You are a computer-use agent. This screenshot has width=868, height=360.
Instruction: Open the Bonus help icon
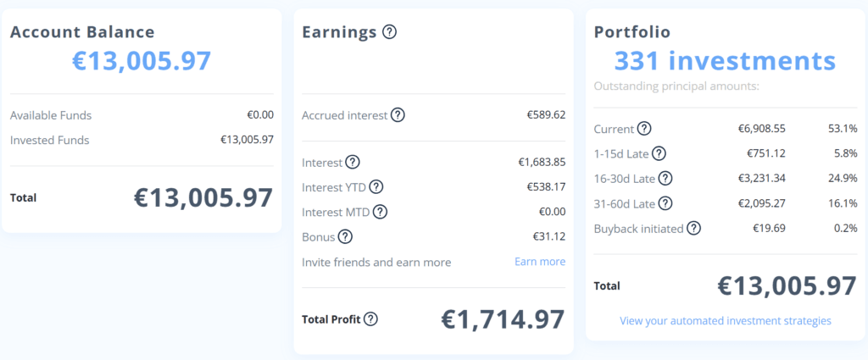346,236
